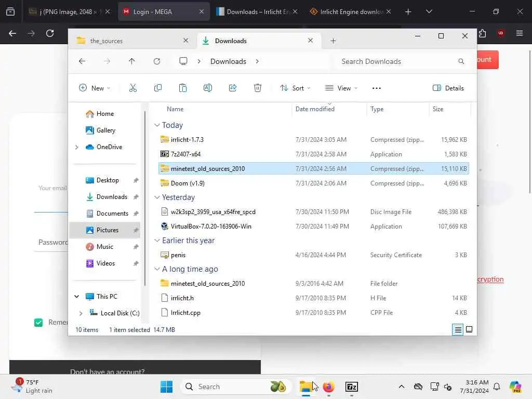The image size is (532, 399).
Task: Switch to details list view icon in status bar
Action: 458,329
